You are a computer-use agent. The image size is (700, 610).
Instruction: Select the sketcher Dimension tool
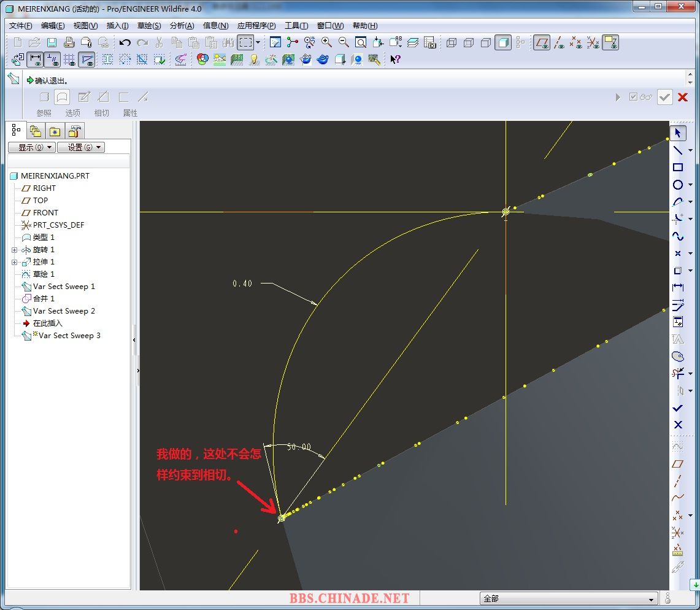click(678, 287)
